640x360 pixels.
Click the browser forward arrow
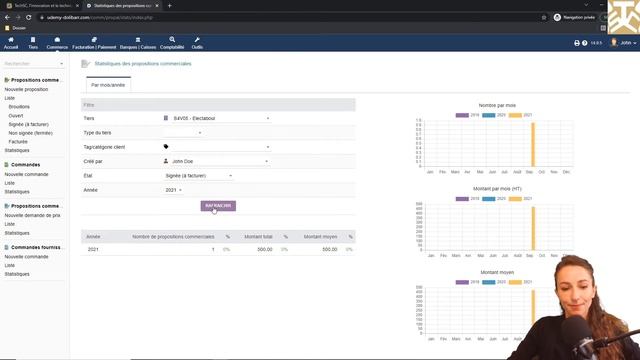point(18,18)
